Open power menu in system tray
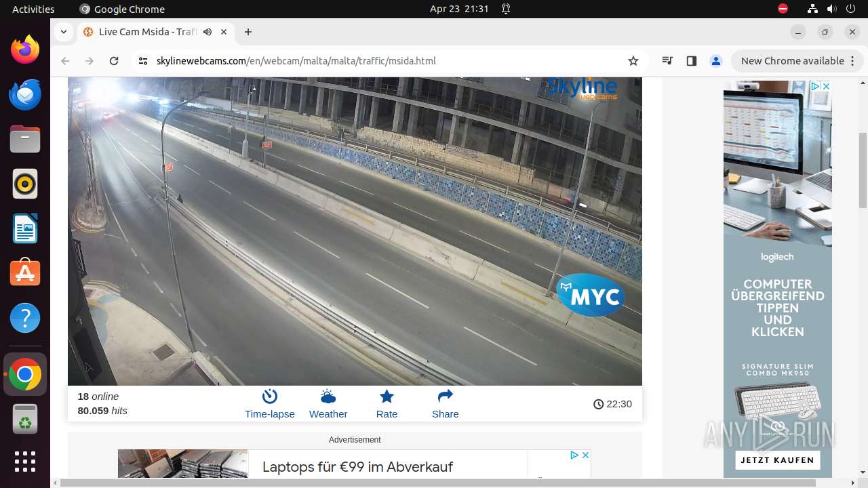The image size is (868, 488). [850, 9]
